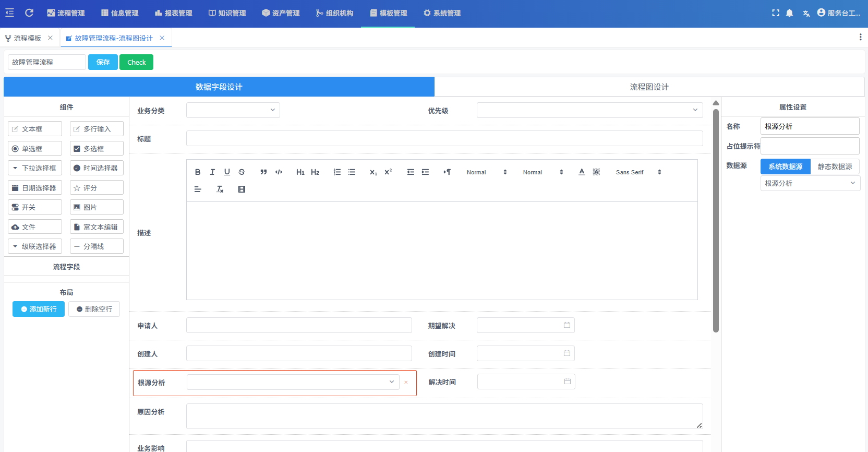Image resolution: width=868 pixels, height=452 pixels.
Task: Increase indent in the editor
Action: click(426, 172)
